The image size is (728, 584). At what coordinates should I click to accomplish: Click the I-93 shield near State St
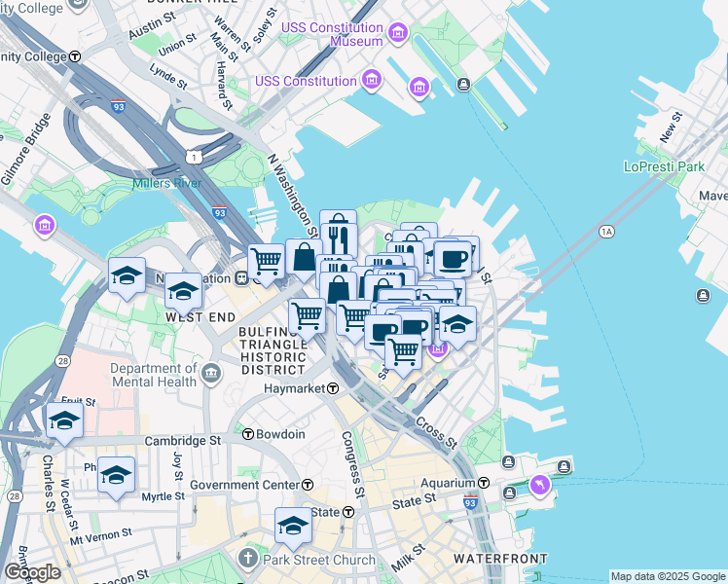(x=470, y=502)
